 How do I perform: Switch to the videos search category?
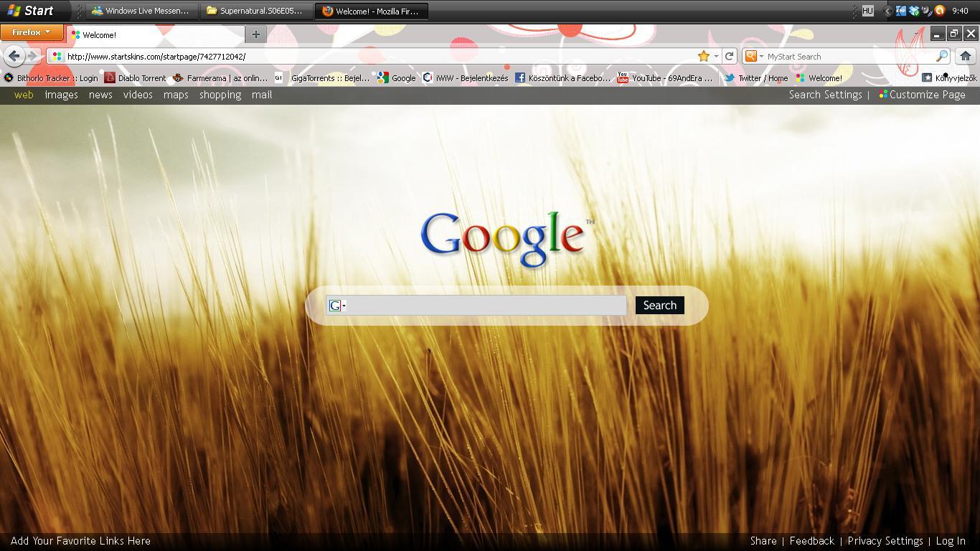click(x=138, y=95)
